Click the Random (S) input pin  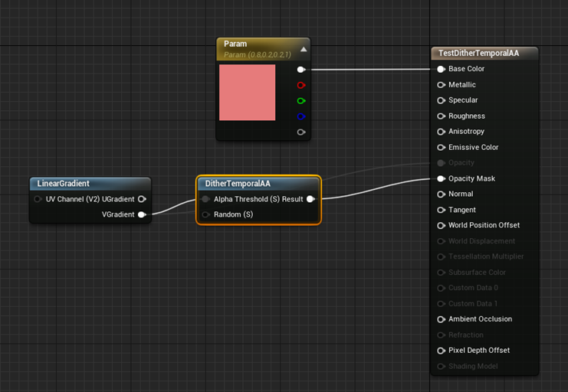pos(205,214)
